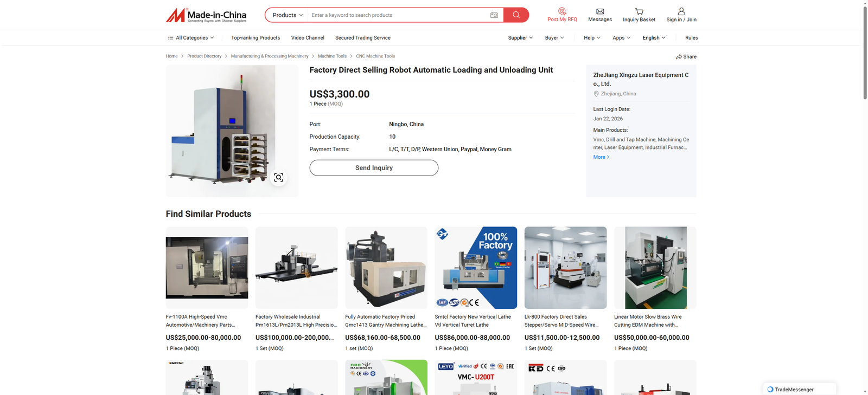This screenshot has height=395, width=868.
Task: Click the Made-in-China logo
Action: coord(206,15)
